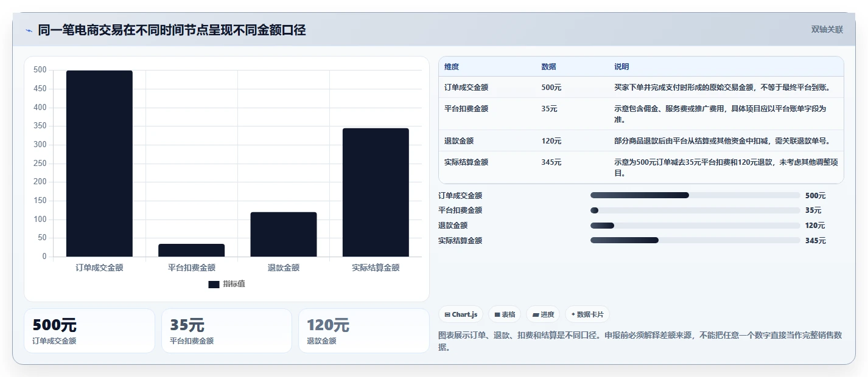Click the 500元 订单成交金额 data card

pos(89,331)
